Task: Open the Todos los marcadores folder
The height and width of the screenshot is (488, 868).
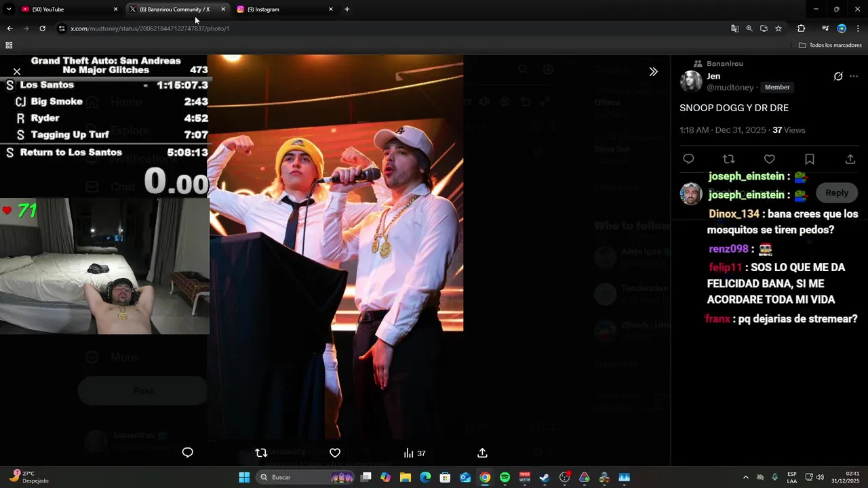Action: [831, 45]
